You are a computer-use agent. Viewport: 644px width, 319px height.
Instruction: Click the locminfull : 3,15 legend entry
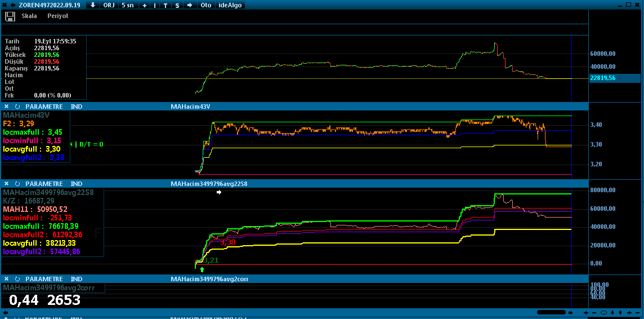pyautogui.click(x=33, y=140)
